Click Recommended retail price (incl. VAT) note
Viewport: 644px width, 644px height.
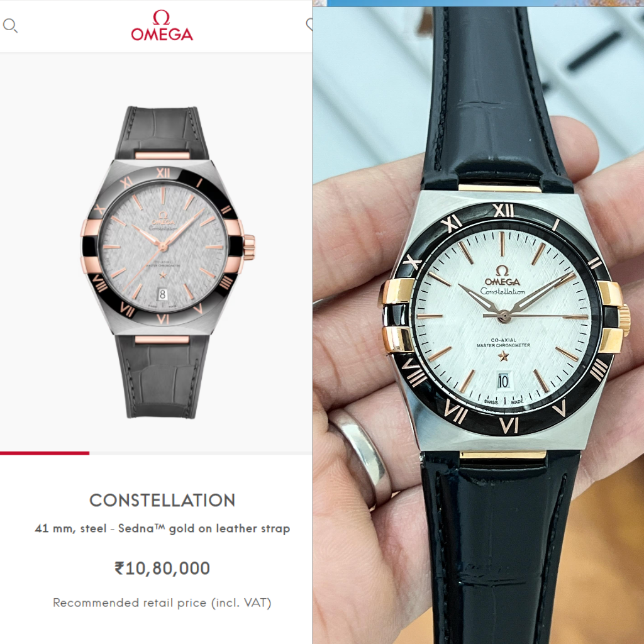point(162,603)
